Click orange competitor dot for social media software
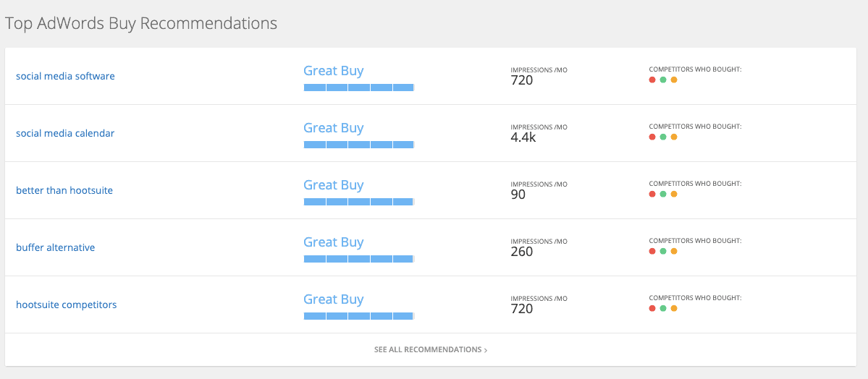The height and width of the screenshot is (379, 868). 674,80
